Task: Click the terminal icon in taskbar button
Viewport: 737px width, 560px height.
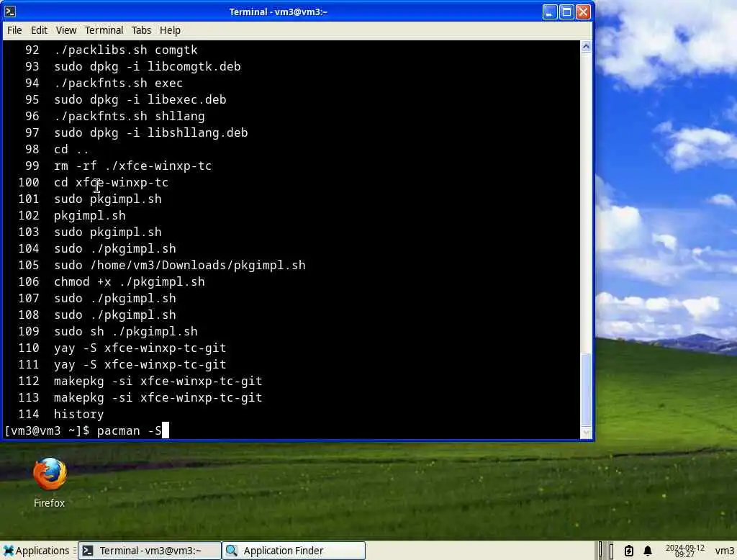Action: point(87,551)
